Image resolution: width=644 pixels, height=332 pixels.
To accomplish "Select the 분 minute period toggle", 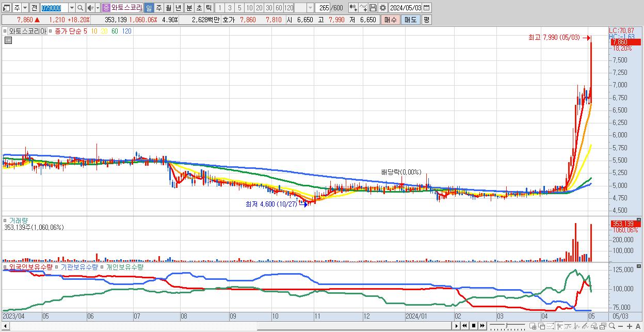I will click(188, 8).
